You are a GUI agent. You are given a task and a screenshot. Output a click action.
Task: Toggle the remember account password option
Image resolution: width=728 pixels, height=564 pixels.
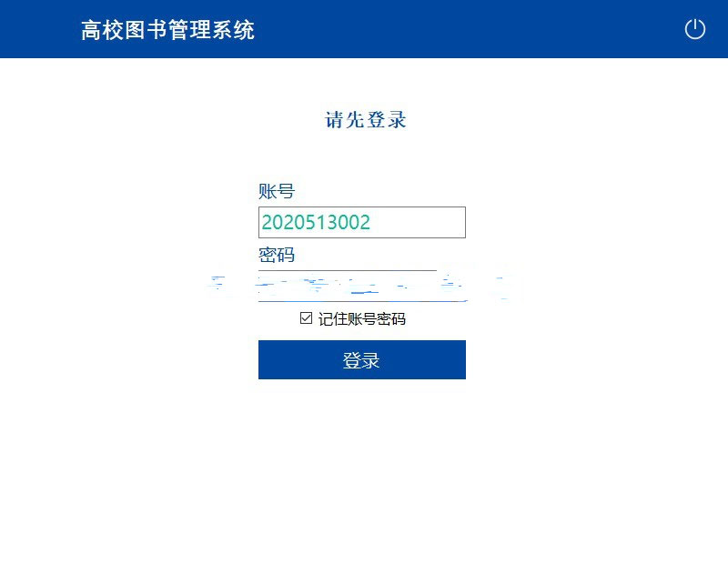point(306,318)
